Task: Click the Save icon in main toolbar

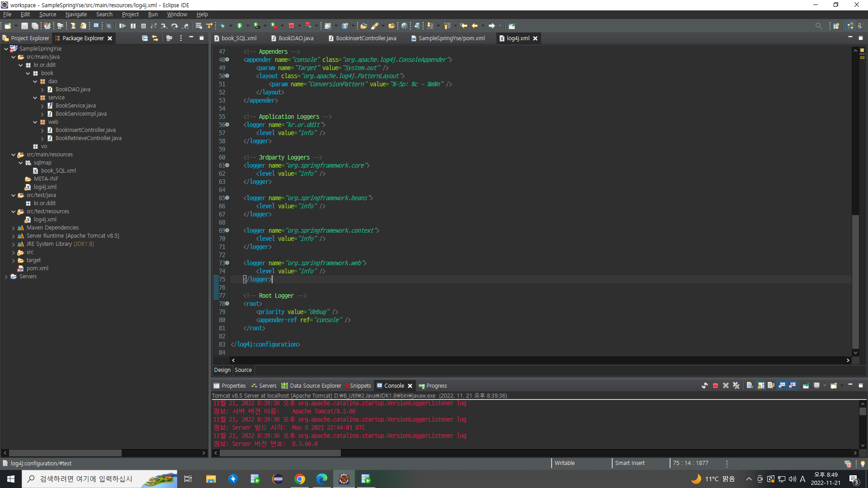Action: (x=25, y=26)
